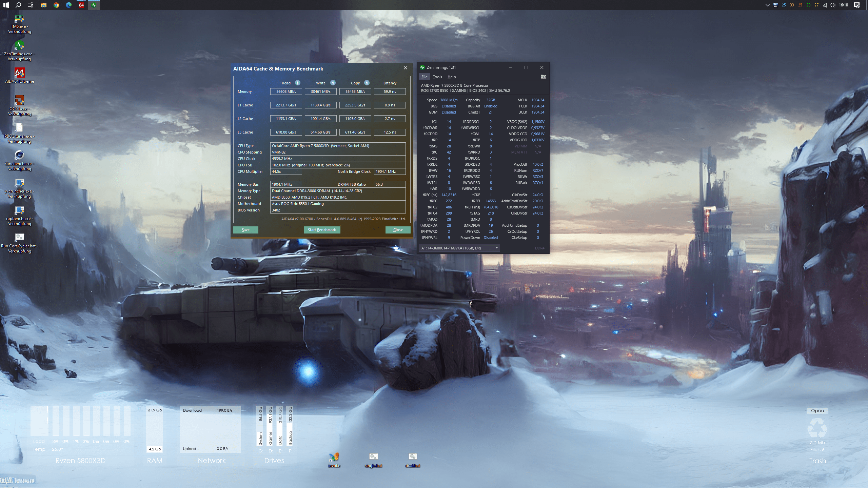Click the Read info icon in AIDA64
Viewport: 868px width, 488px height.
[x=297, y=83]
